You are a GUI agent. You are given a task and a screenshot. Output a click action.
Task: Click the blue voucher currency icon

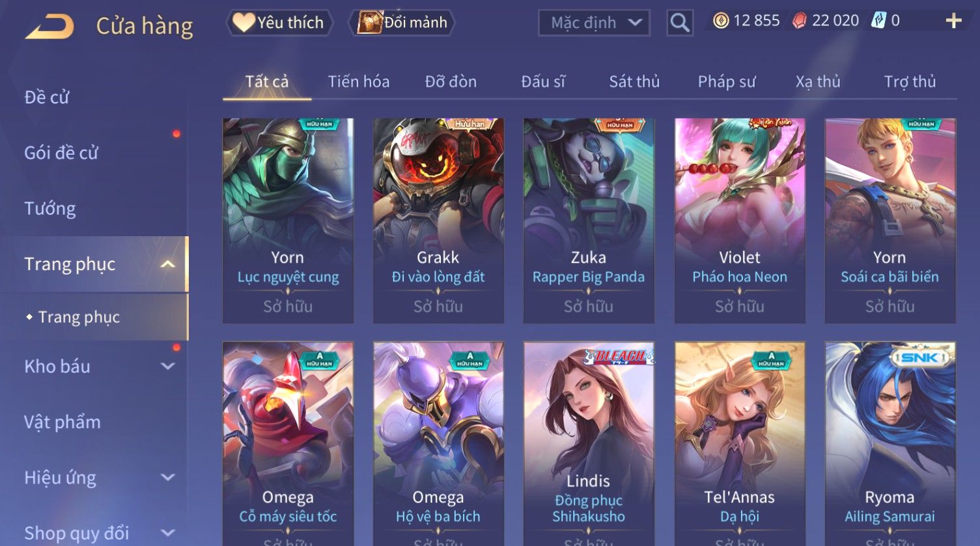coord(878,21)
